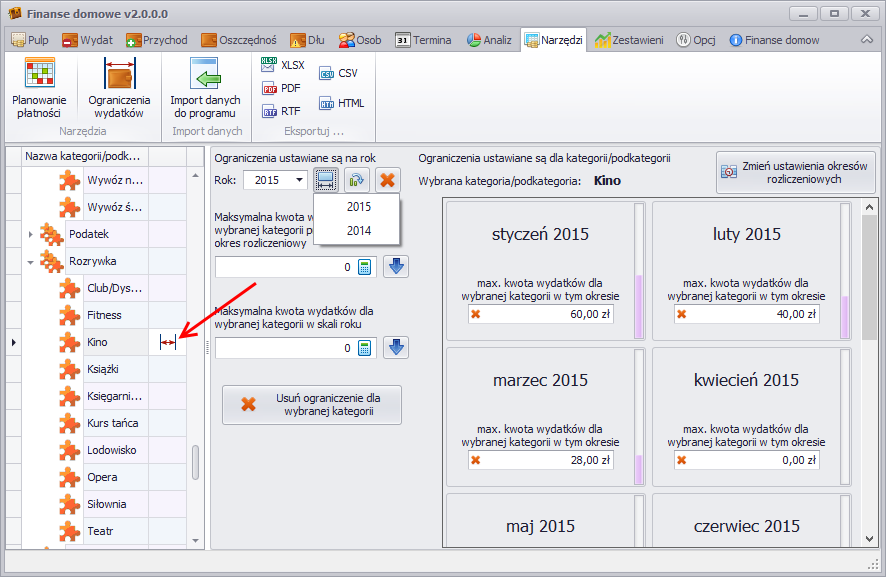Screen dimensions: 886x577
Task: Export data to CSV format
Action: tap(338, 73)
